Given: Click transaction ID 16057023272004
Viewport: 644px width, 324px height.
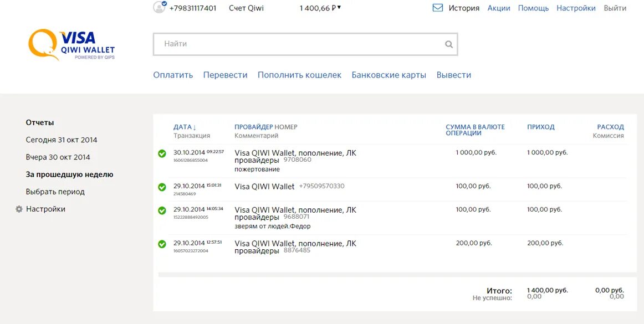Looking at the screenshot, I should 191,251.
